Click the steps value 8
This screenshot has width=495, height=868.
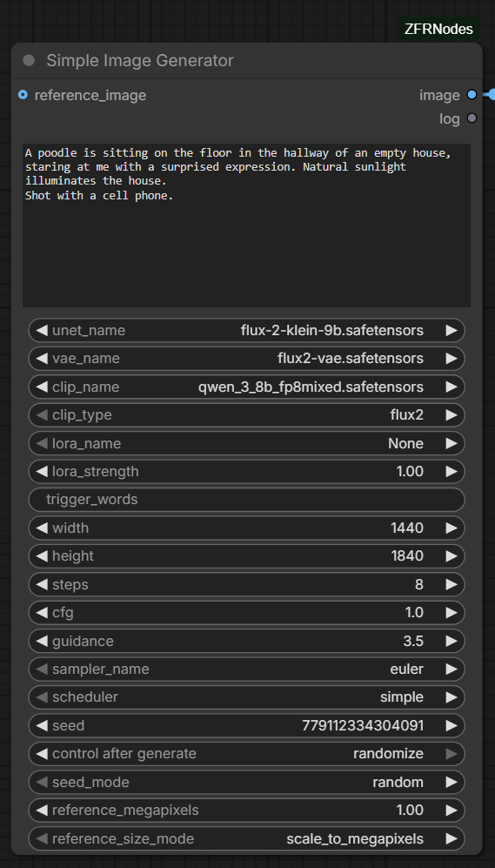[419, 584]
